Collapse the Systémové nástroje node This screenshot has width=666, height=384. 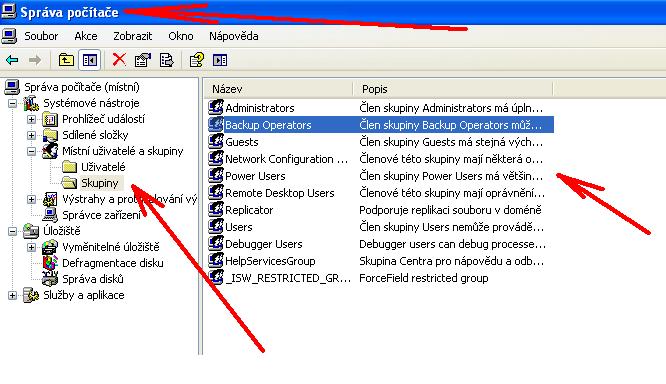tap(12, 103)
